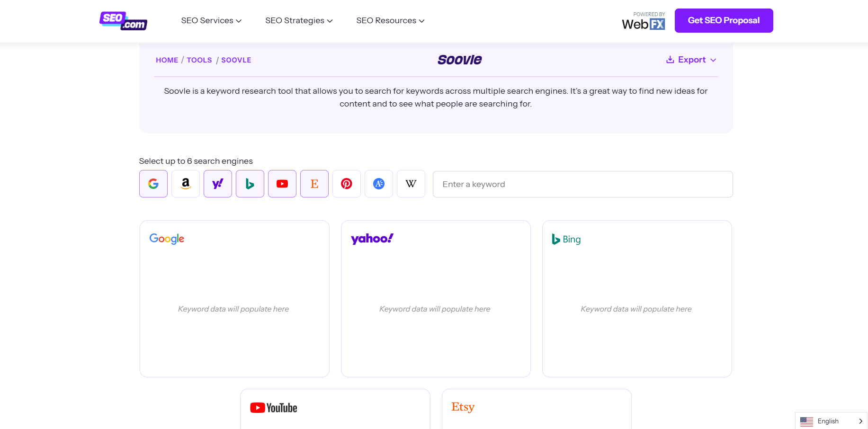Click the US flag language icon
Screen dimensions: 868x429
(x=806, y=421)
